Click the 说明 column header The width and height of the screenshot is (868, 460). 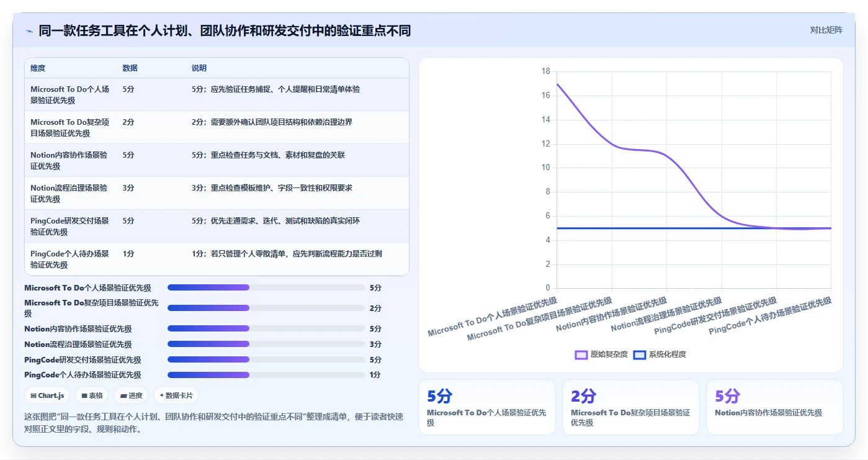tap(199, 68)
